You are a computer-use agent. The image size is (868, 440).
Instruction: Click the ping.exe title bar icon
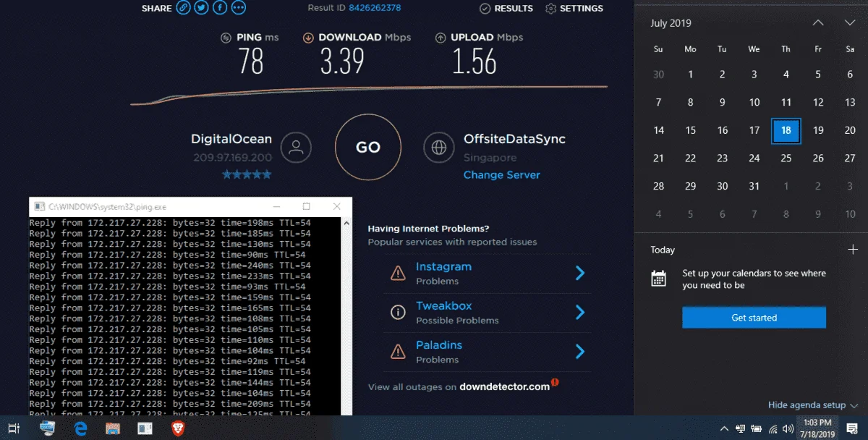(39, 207)
